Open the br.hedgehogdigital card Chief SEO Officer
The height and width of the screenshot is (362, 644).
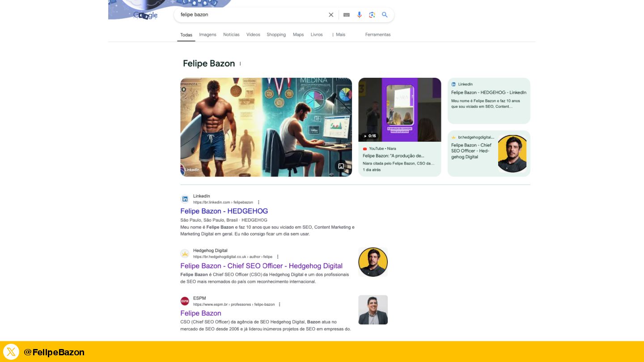[x=489, y=153]
